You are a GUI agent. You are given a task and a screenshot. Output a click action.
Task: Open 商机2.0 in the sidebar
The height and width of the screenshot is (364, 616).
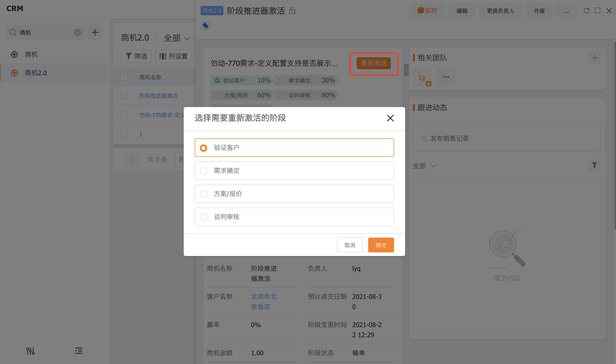(x=54, y=73)
